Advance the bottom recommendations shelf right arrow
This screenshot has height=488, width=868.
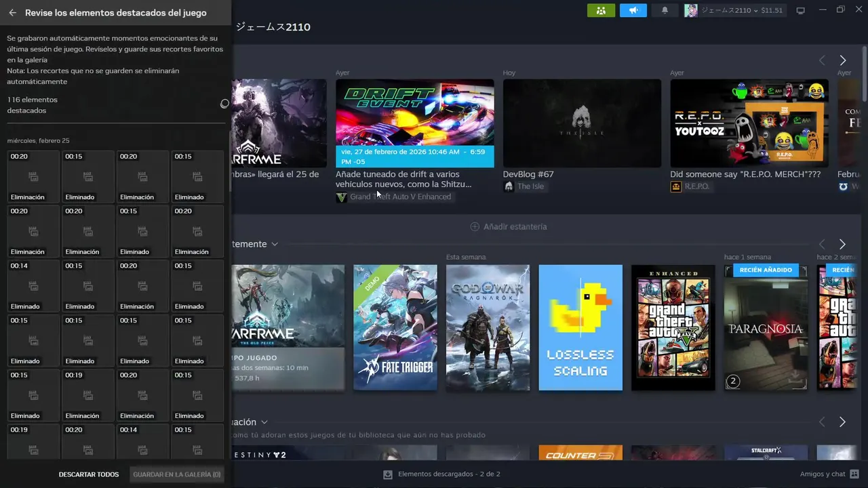pyautogui.click(x=842, y=422)
